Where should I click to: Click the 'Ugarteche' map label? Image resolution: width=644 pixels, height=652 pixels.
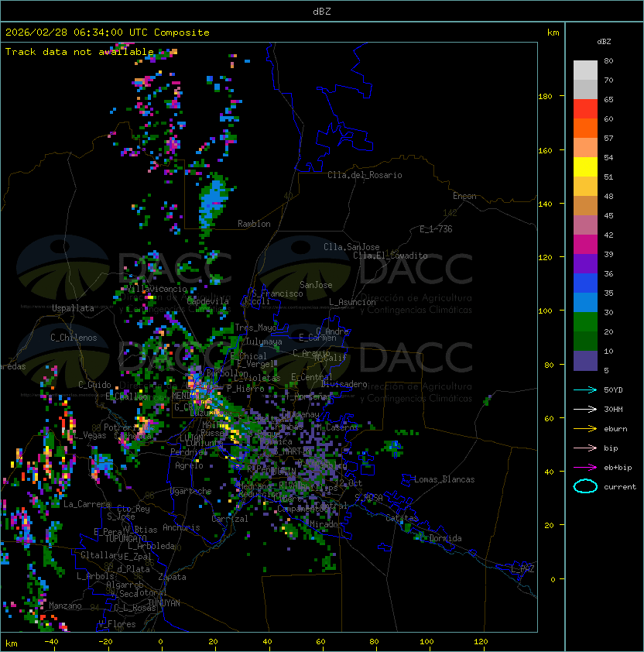(191, 491)
